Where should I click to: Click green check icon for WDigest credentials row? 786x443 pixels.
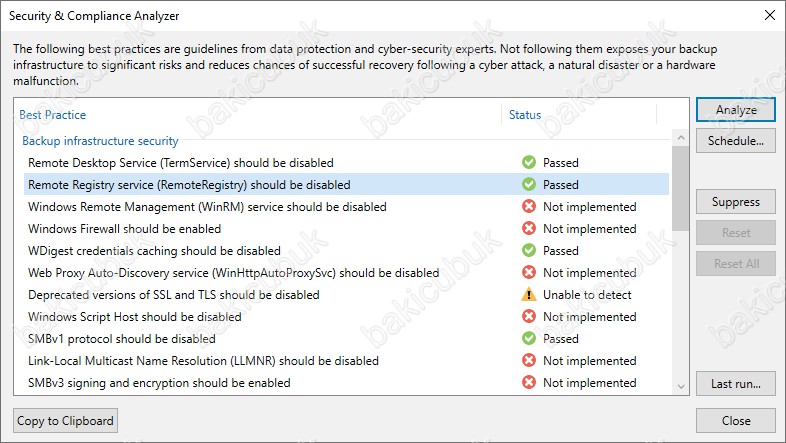[x=529, y=251]
